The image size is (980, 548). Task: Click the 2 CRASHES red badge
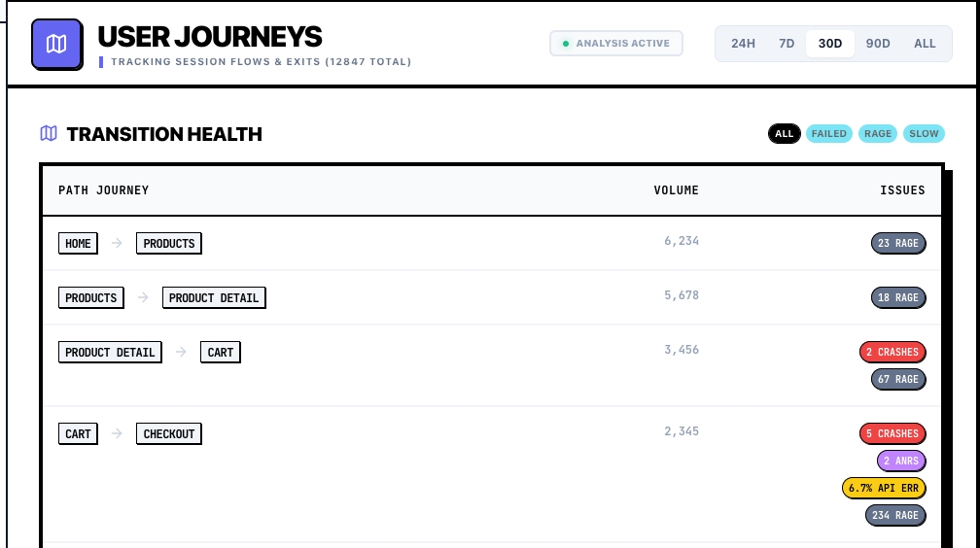(892, 352)
